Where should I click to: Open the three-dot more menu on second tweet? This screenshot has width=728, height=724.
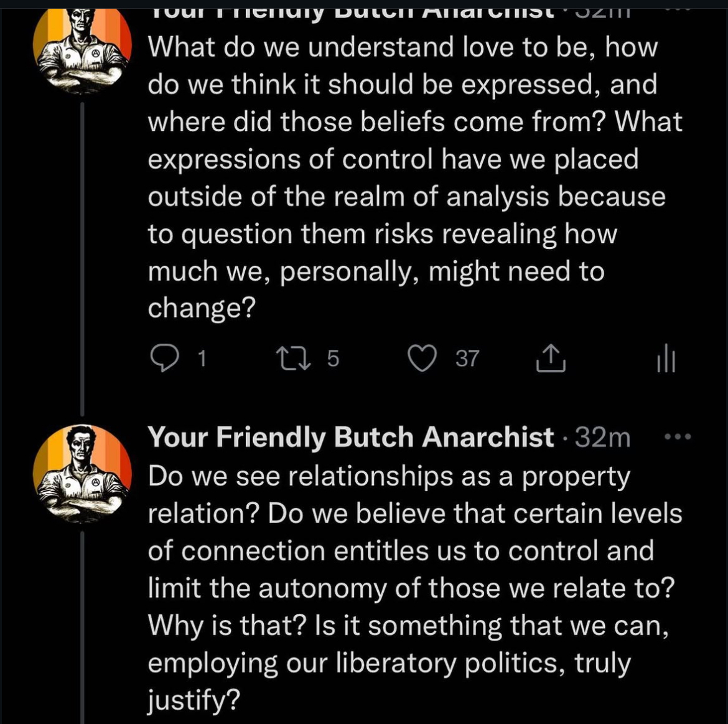click(678, 437)
